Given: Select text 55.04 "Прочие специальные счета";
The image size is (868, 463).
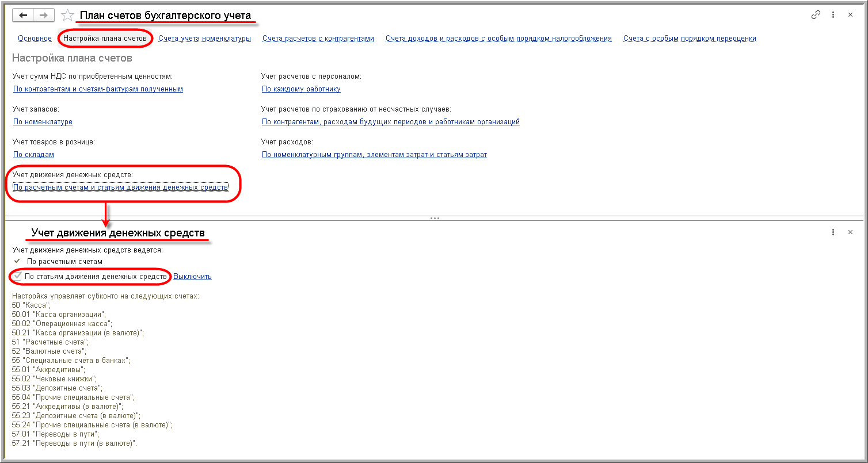Looking at the screenshot, I should coord(73,397).
